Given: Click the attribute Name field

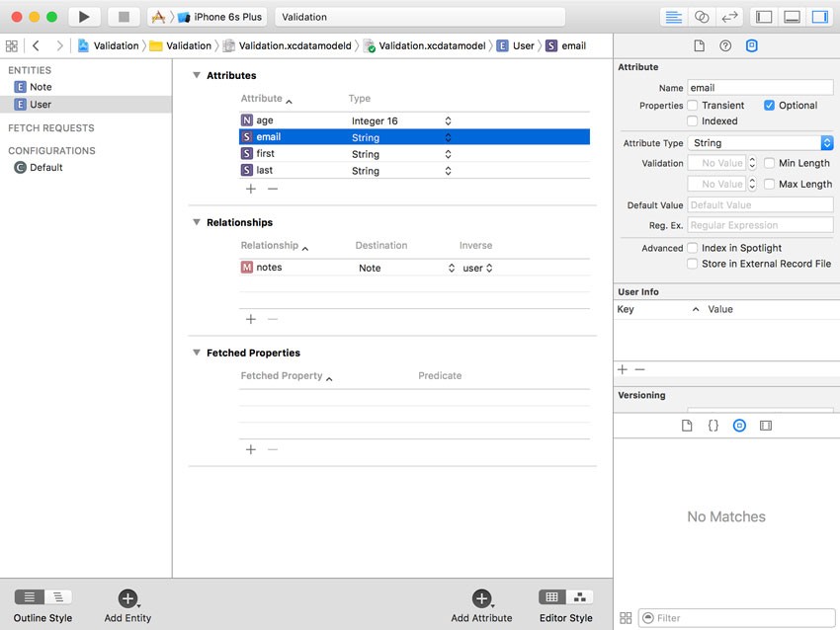Looking at the screenshot, I should [760, 88].
